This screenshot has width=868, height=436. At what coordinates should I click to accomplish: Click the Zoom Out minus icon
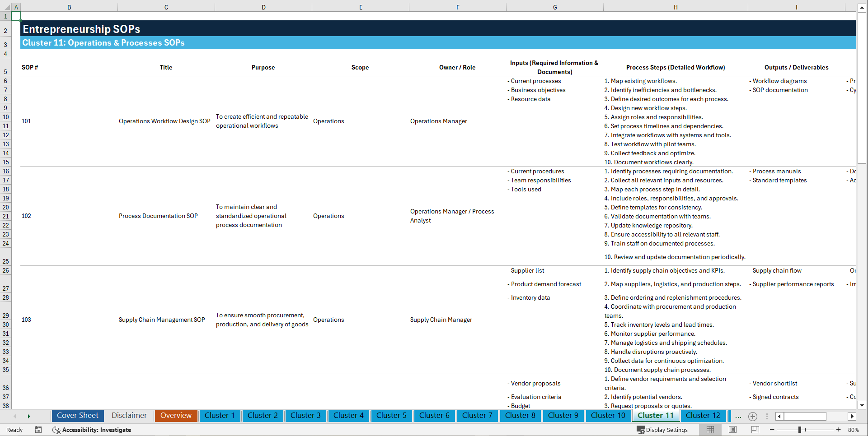click(x=772, y=430)
